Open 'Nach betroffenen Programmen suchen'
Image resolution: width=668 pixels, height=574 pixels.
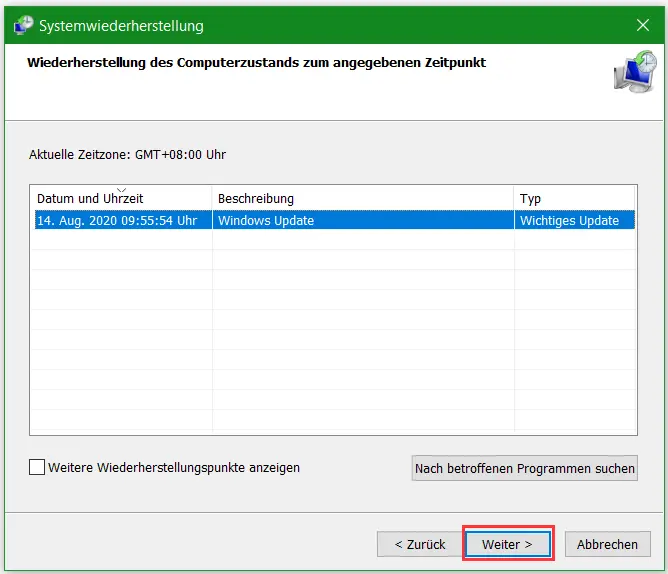point(524,468)
